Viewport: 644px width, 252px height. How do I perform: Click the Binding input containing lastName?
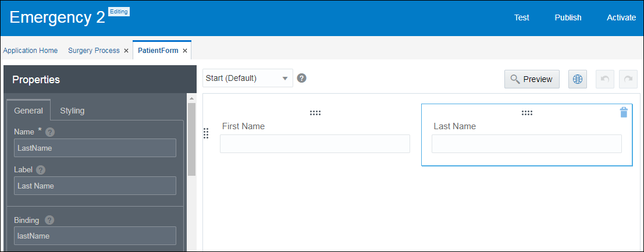click(95, 236)
